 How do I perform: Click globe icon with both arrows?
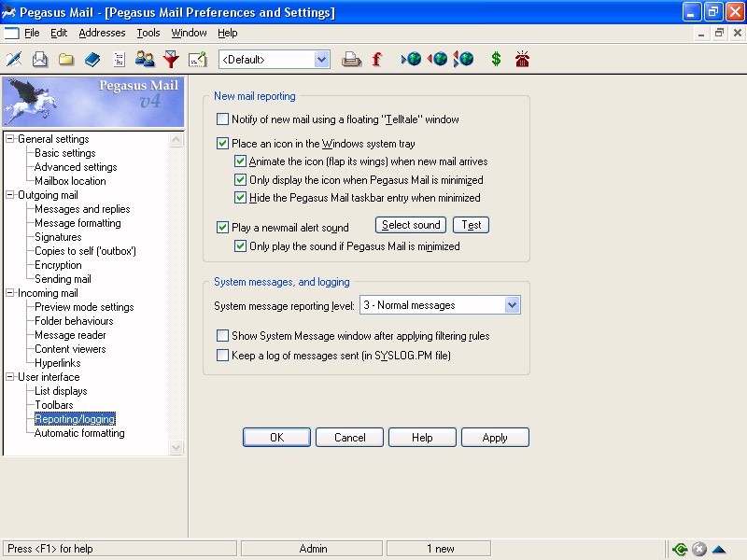463,59
